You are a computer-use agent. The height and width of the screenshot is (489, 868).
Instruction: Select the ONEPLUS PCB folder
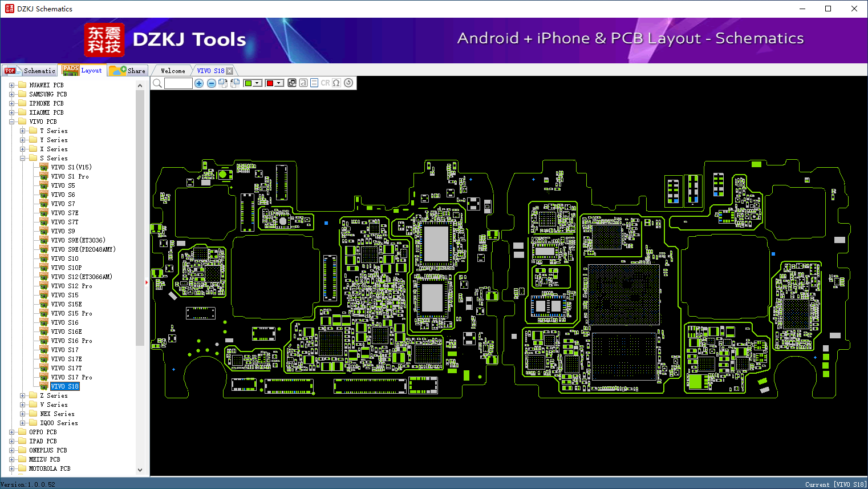tap(48, 450)
